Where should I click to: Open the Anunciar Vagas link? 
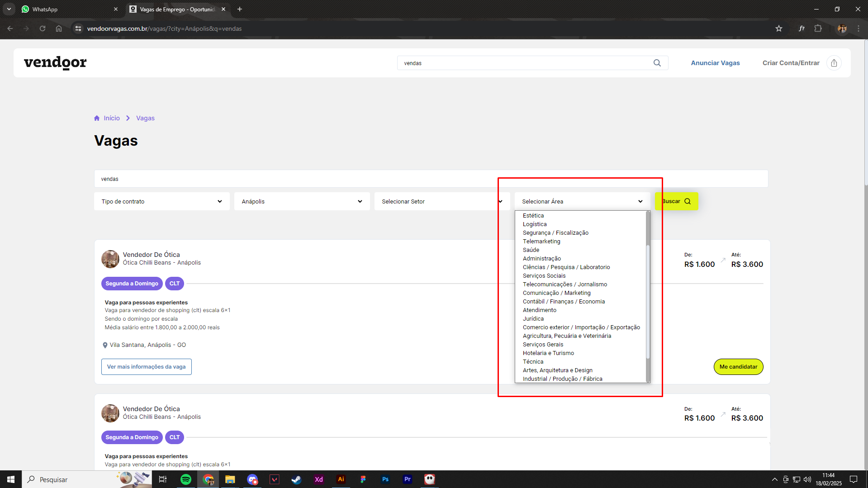coord(715,63)
